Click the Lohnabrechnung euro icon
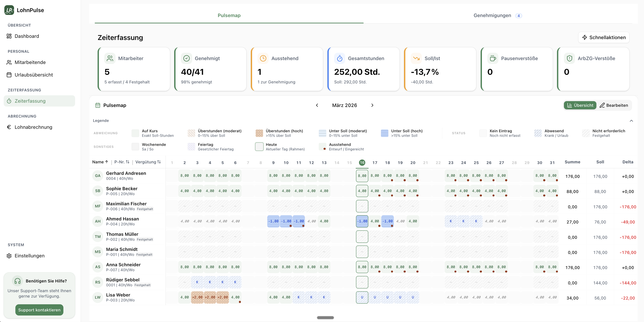Image resolution: width=644 pixels, height=322 pixels. point(9,127)
